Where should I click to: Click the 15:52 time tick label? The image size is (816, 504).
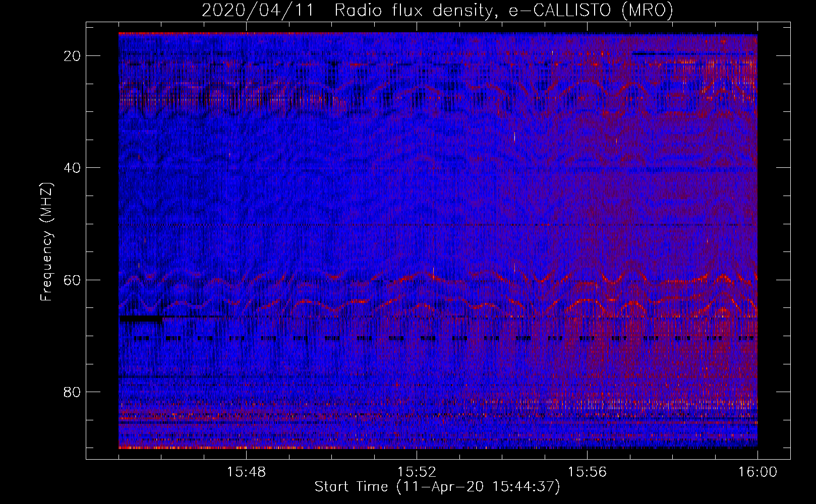[417, 472]
